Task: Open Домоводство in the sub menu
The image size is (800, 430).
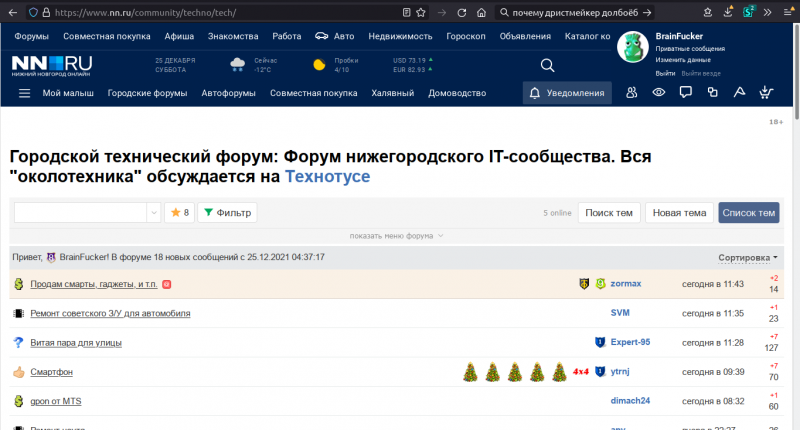Action: click(457, 93)
